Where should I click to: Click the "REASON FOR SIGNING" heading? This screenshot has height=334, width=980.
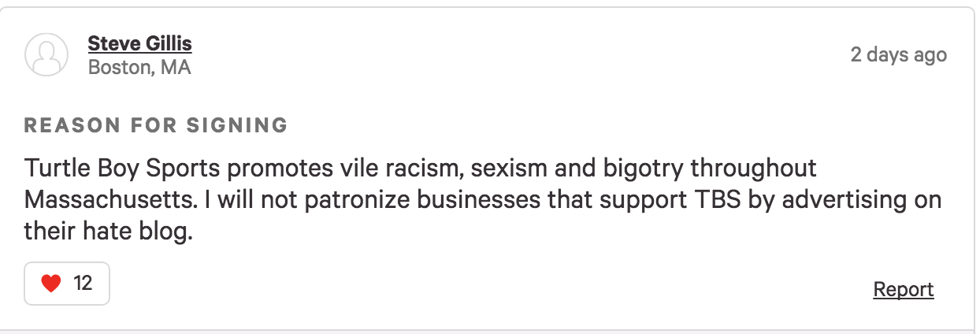coord(156,125)
